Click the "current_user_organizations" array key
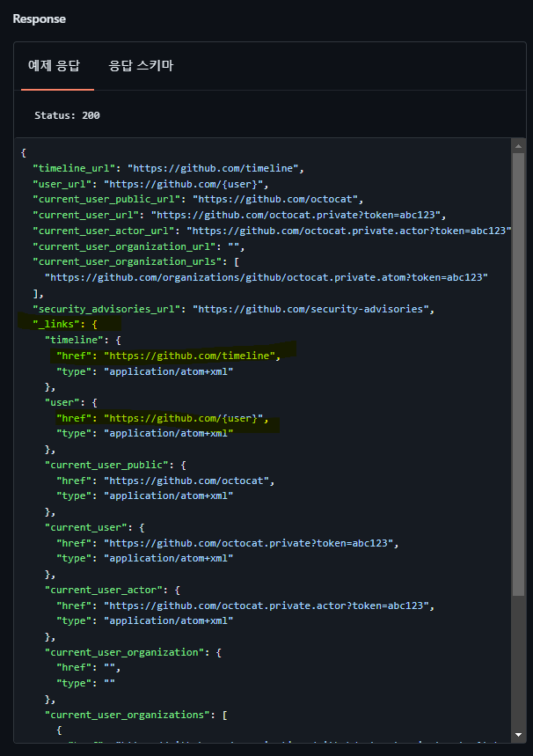 tap(127, 715)
